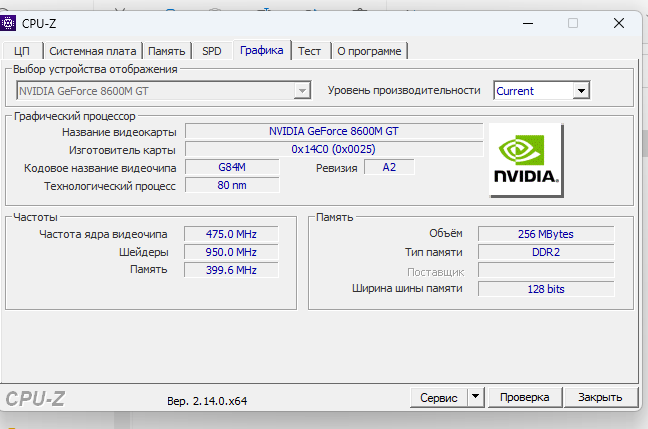
Task: Click the technology value 80 nm
Action: click(232, 185)
